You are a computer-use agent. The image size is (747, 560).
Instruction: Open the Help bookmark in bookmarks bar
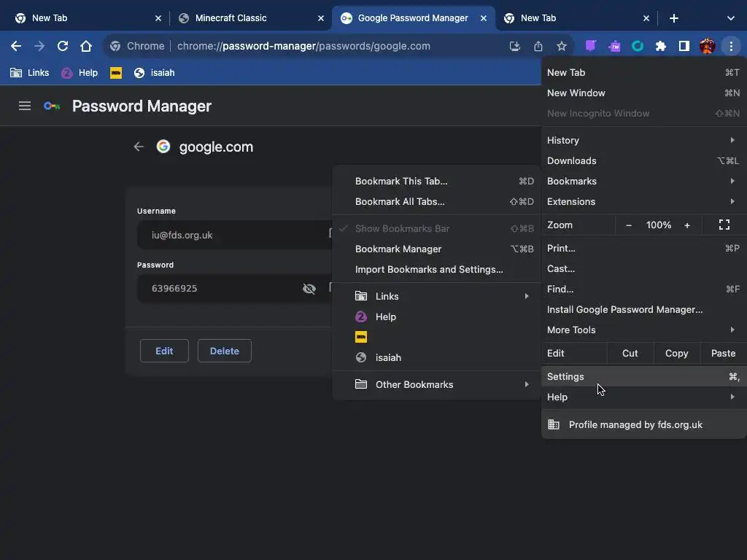pos(80,73)
